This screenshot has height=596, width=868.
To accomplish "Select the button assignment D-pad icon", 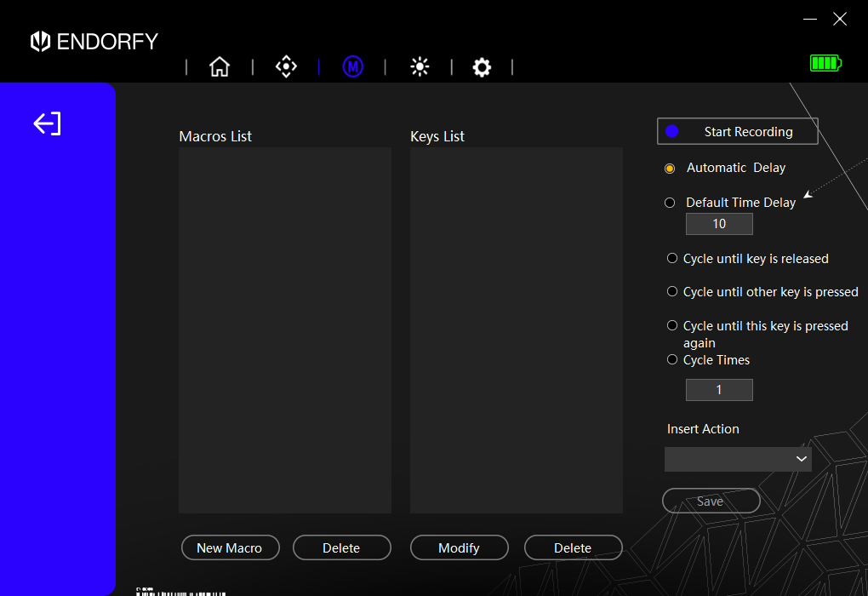I will click(x=286, y=66).
